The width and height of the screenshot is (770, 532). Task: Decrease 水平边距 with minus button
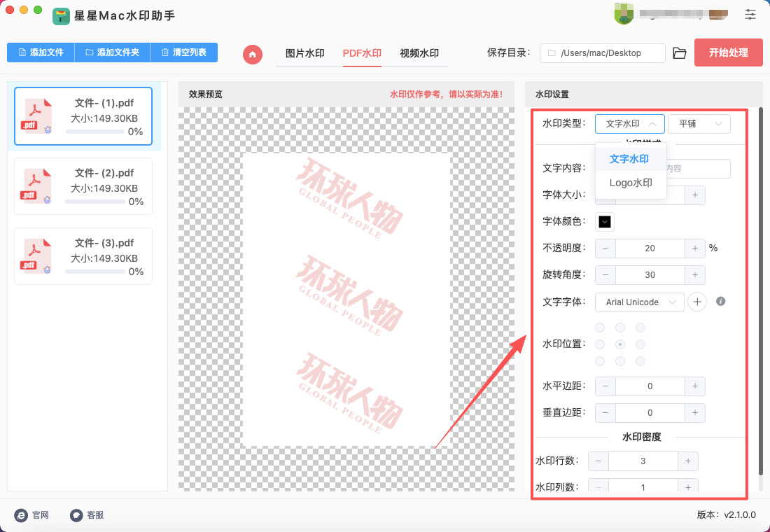pos(605,386)
